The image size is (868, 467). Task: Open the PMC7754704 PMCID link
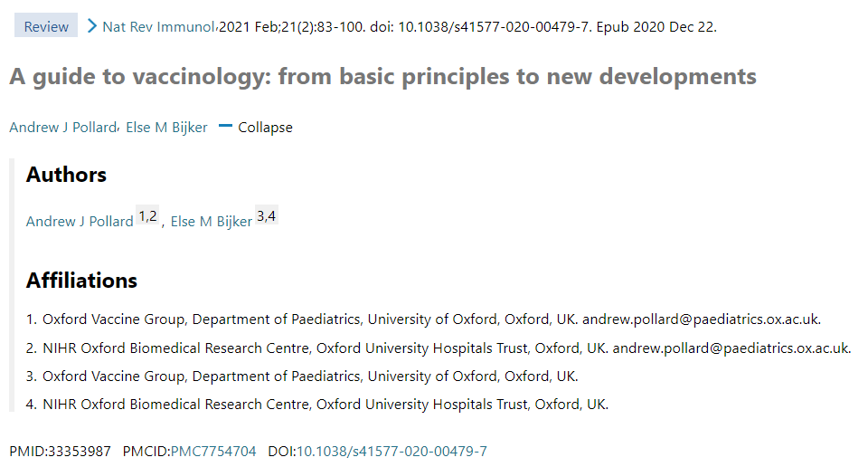coord(213,451)
